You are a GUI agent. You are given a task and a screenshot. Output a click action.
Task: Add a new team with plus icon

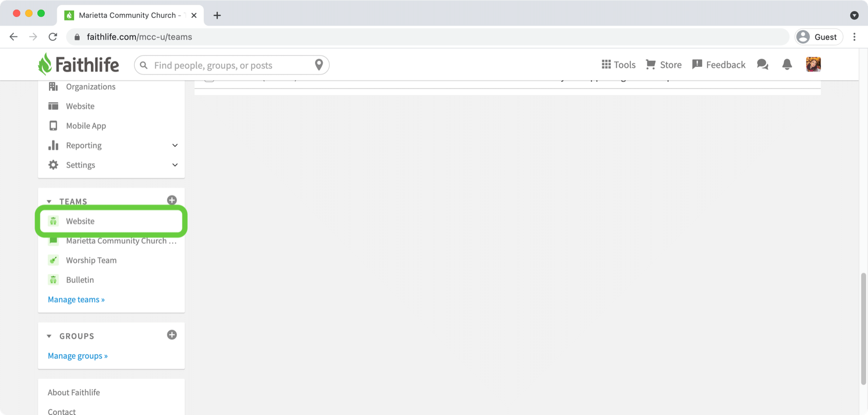click(x=172, y=200)
